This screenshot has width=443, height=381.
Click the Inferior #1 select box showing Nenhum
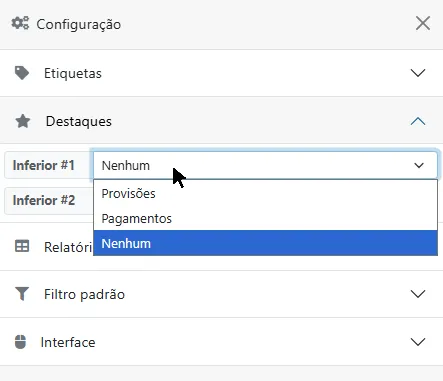[x=265, y=165]
